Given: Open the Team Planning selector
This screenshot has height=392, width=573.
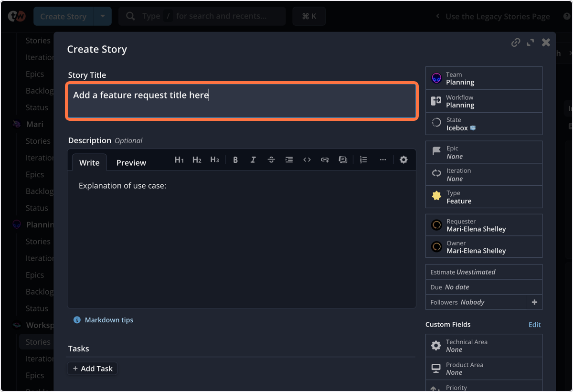Looking at the screenshot, I should click(484, 78).
